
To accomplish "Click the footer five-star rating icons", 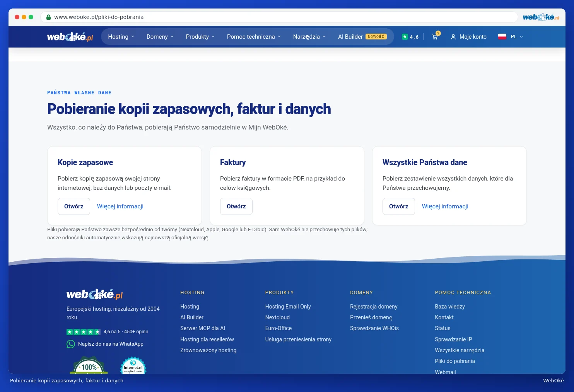I will 84,332.
